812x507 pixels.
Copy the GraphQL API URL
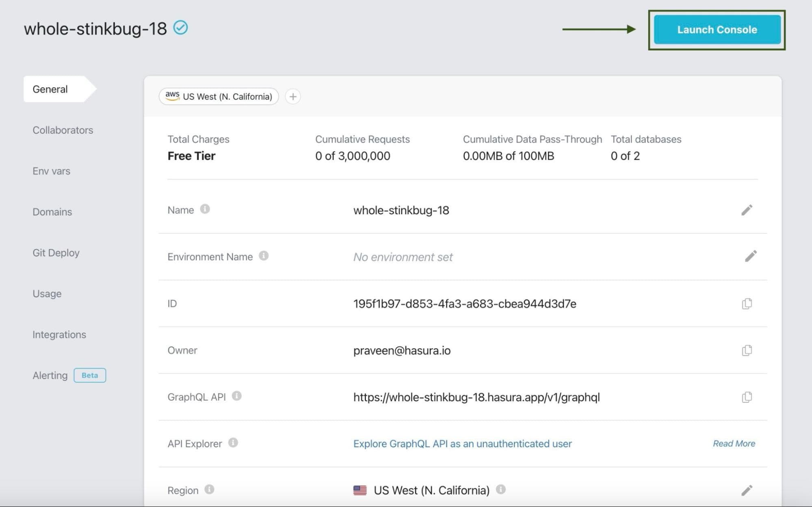coord(747,397)
